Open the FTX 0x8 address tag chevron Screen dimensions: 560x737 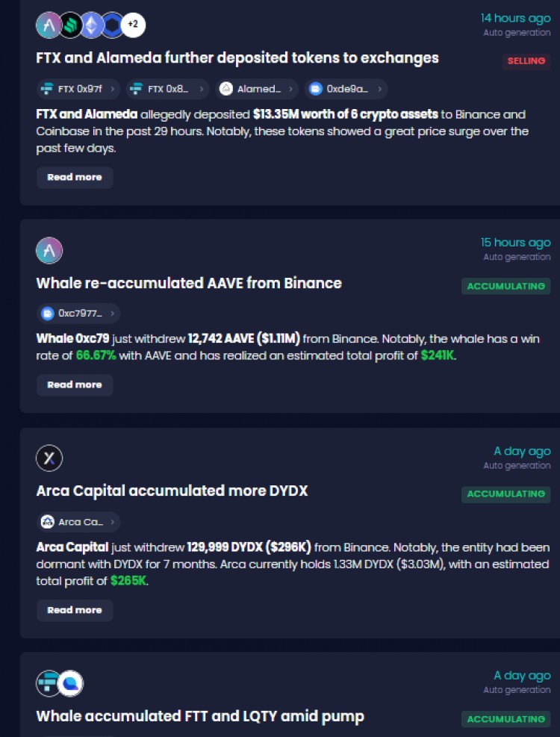tap(202, 89)
